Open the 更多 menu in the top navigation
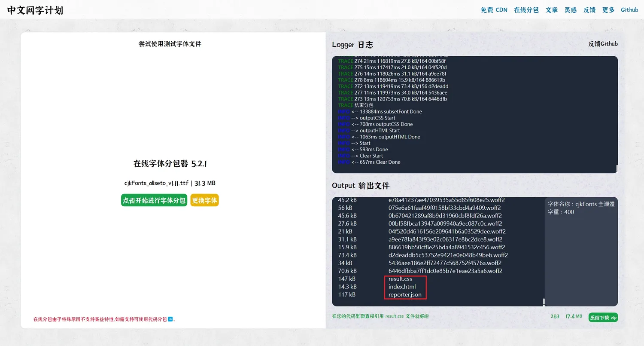 click(608, 9)
